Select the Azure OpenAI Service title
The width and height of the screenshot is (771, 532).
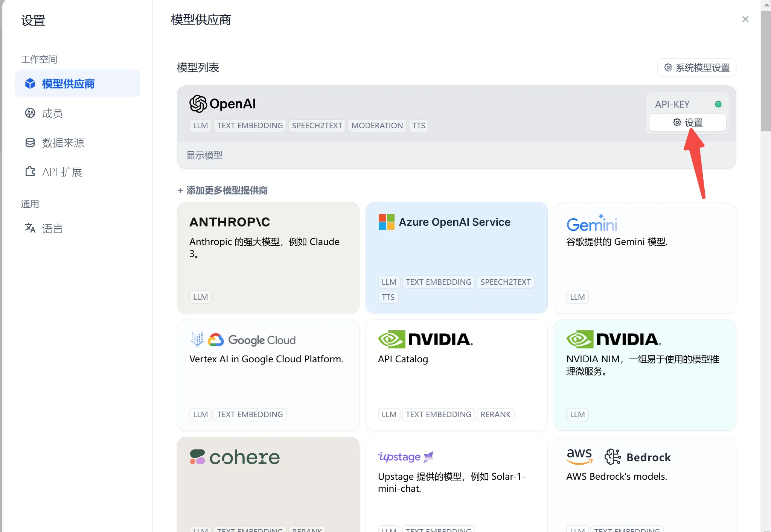[454, 222]
